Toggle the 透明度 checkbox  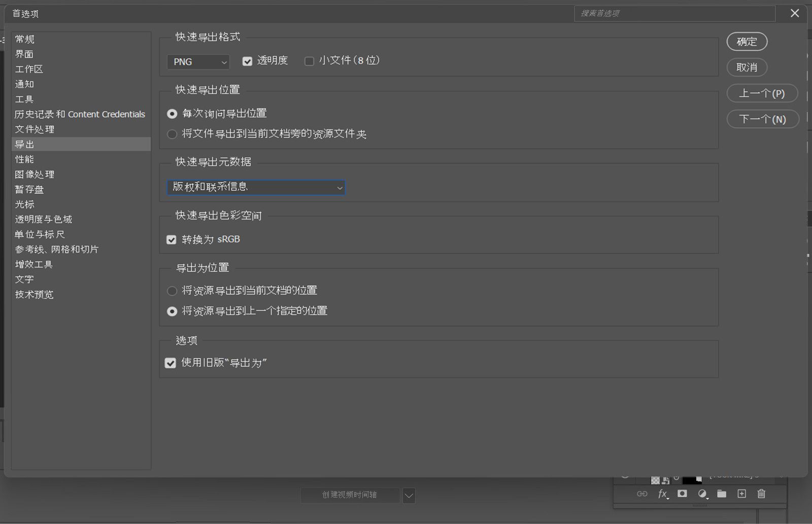point(247,61)
